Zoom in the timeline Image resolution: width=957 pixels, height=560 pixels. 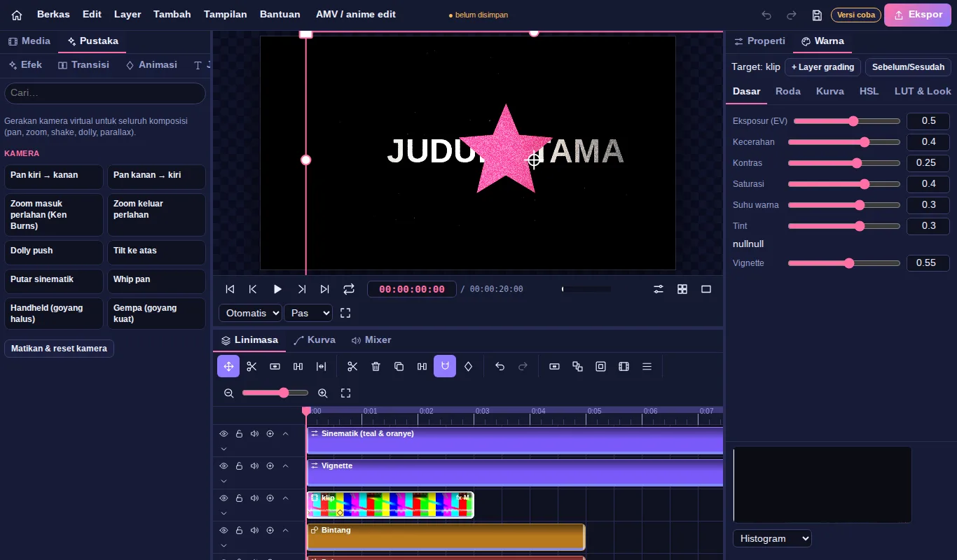323,393
